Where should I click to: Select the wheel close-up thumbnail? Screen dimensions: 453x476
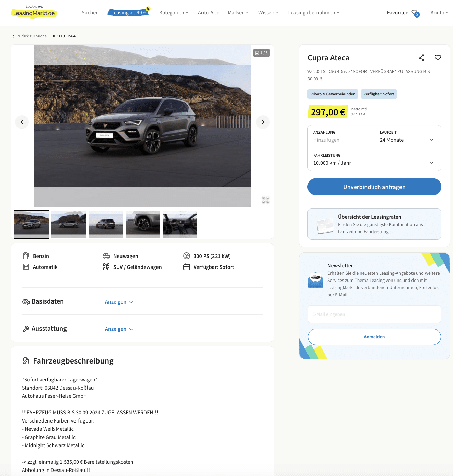143,224
